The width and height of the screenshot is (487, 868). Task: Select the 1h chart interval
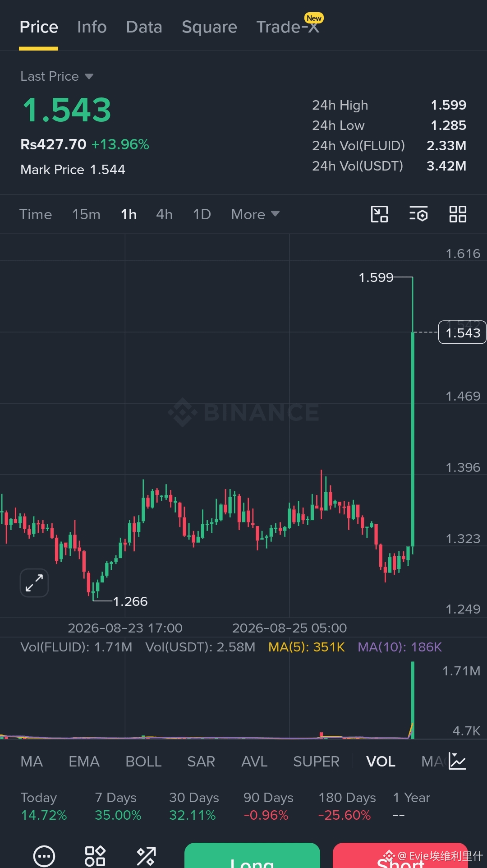(x=129, y=214)
